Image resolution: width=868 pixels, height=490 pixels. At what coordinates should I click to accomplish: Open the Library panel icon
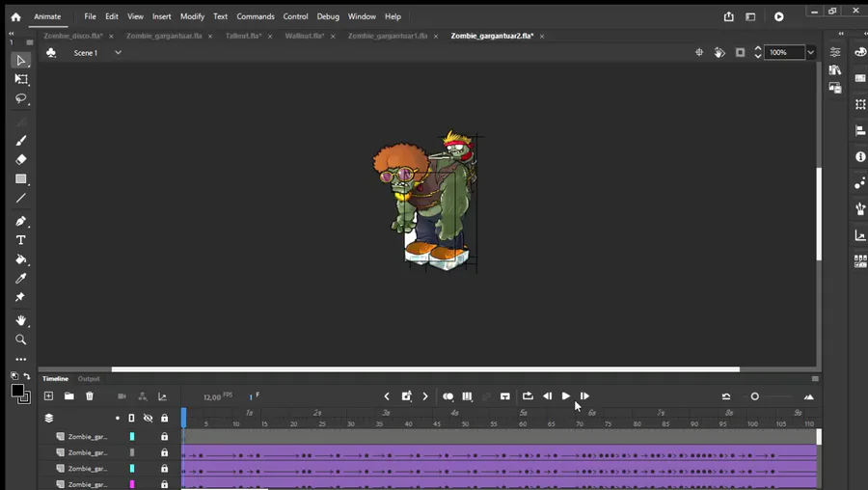(835, 69)
